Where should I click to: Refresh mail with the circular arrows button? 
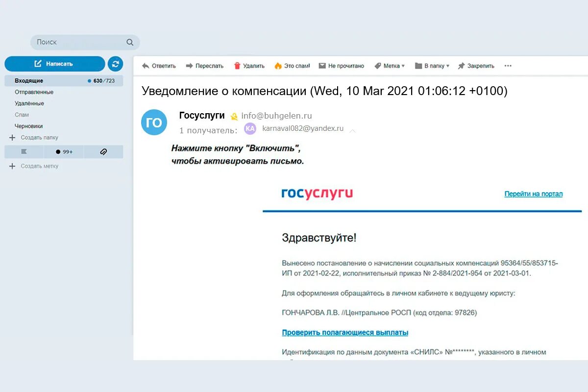(x=115, y=64)
